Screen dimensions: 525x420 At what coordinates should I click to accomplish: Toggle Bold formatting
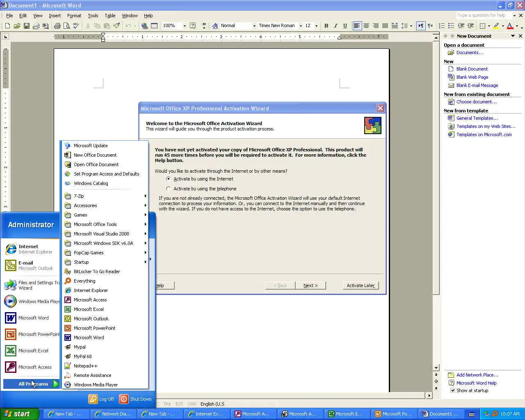click(x=326, y=26)
